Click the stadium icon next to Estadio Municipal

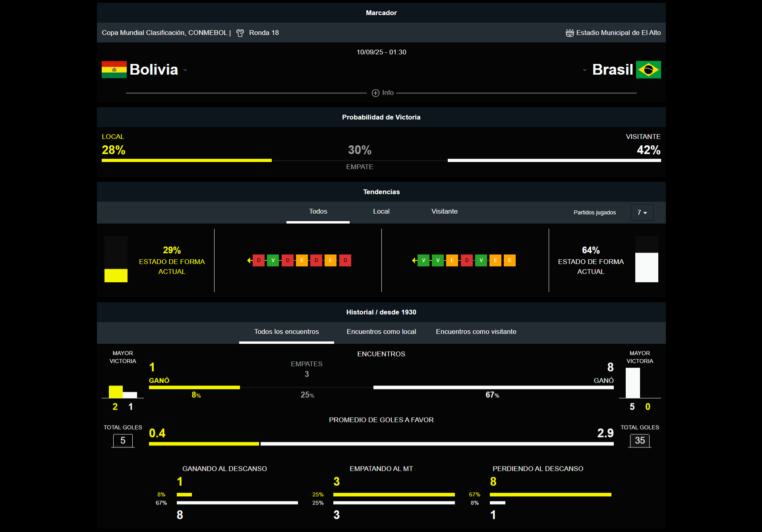click(569, 33)
